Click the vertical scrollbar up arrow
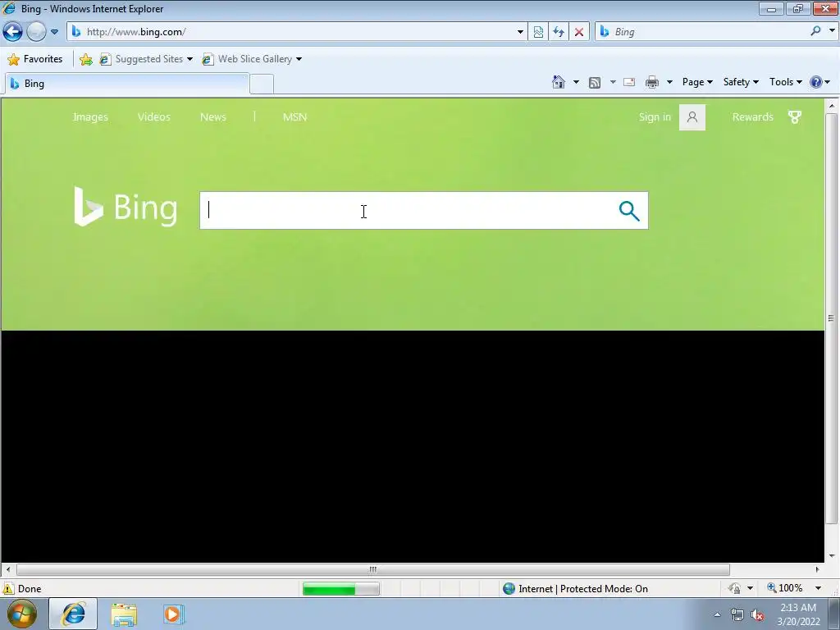Viewport: 840px width, 630px height. [x=832, y=106]
